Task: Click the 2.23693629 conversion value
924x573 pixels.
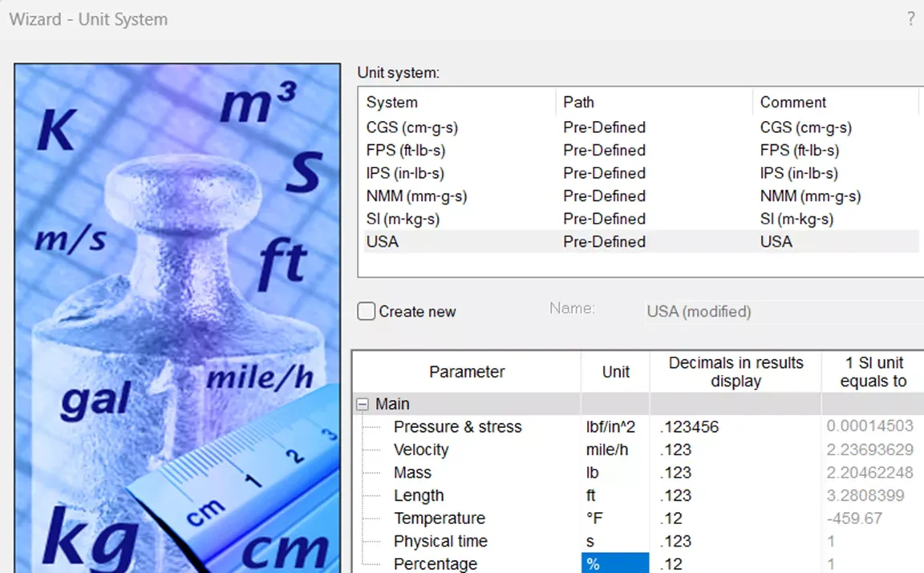Action: [869, 450]
